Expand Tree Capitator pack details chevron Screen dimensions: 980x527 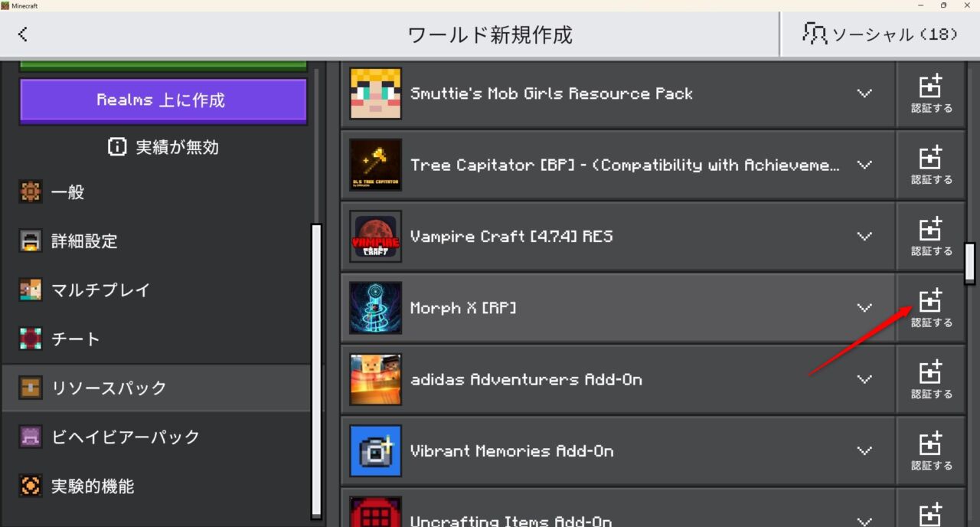(864, 165)
